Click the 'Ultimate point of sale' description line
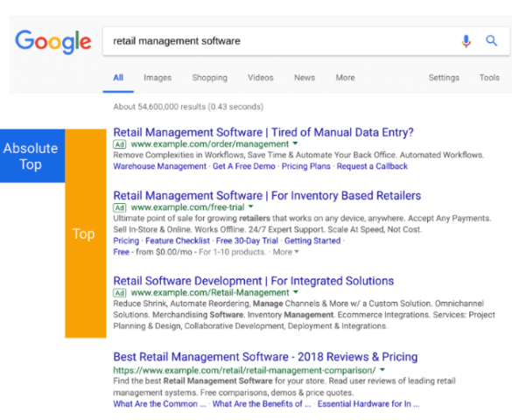 [x=302, y=219]
